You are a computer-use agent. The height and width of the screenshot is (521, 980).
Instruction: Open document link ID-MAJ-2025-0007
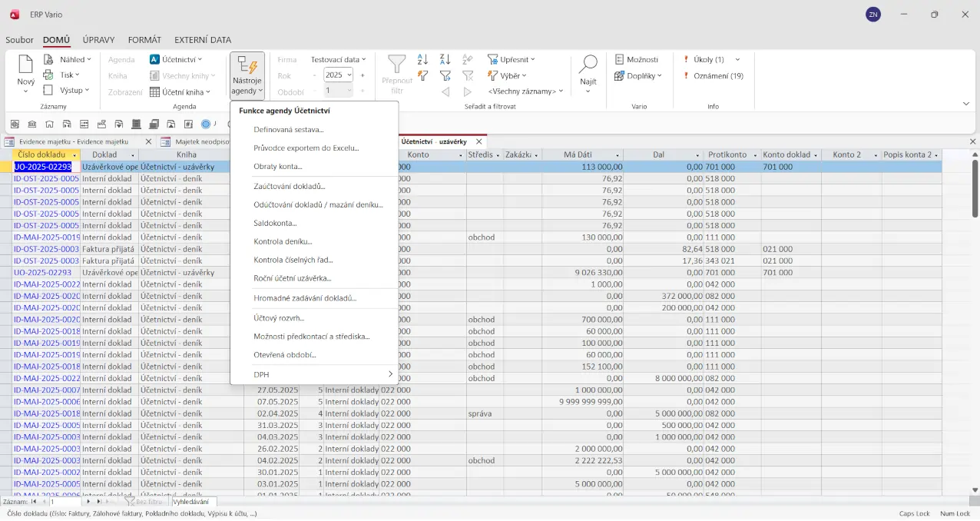pyautogui.click(x=46, y=390)
